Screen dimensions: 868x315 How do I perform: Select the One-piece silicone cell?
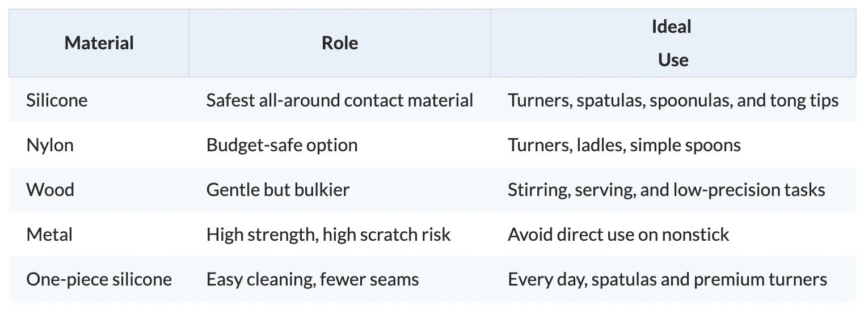[99, 279]
